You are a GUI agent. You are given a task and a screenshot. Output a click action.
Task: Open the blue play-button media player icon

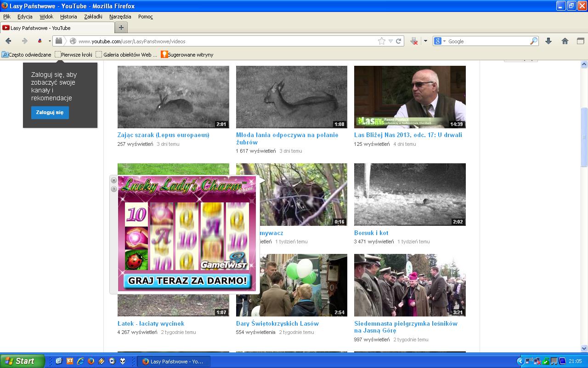[112, 361]
